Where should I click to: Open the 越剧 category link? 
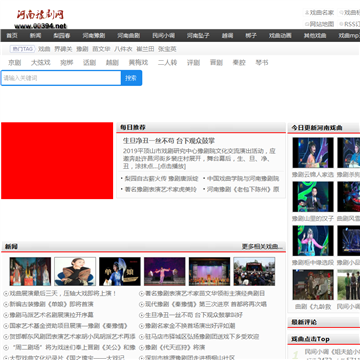coord(112,62)
